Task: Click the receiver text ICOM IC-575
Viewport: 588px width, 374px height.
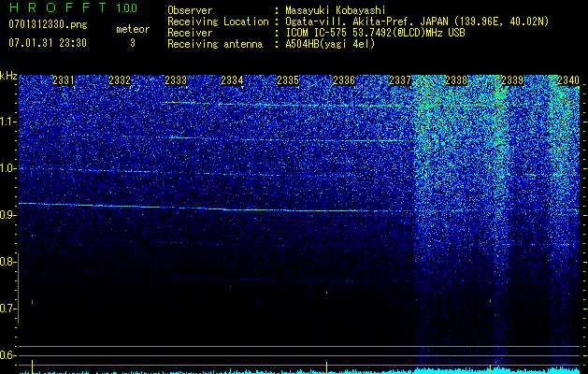Action: coord(316,33)
